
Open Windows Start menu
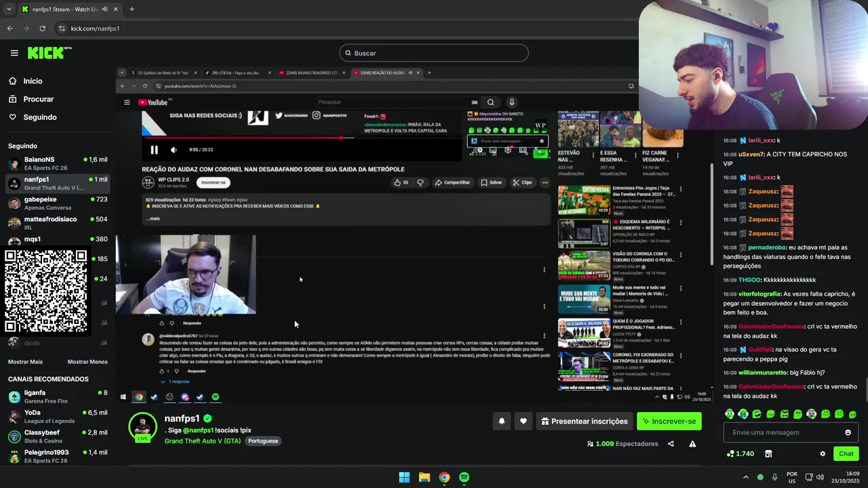[x=404, y=477]
